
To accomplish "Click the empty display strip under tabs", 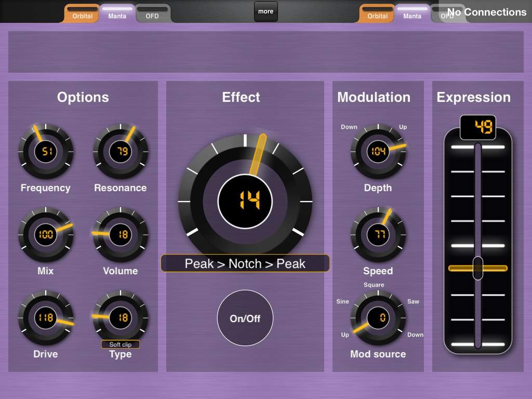I will tap(265, 52).
